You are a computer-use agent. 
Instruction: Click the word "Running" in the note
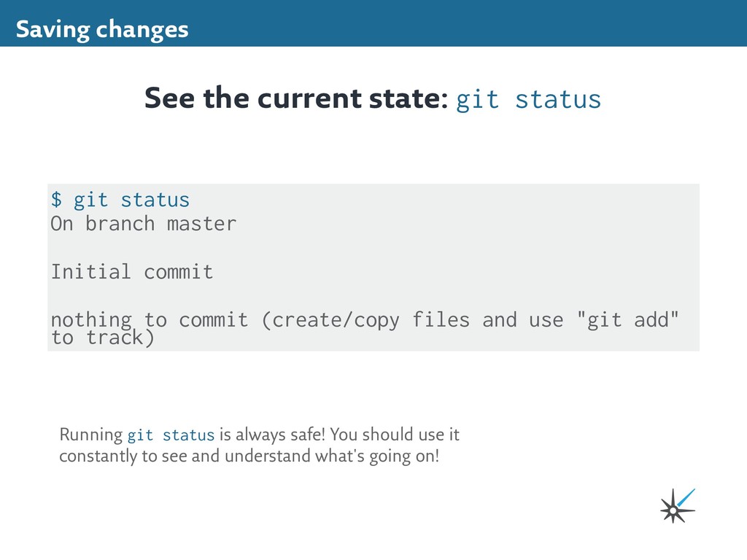[91, 435]
